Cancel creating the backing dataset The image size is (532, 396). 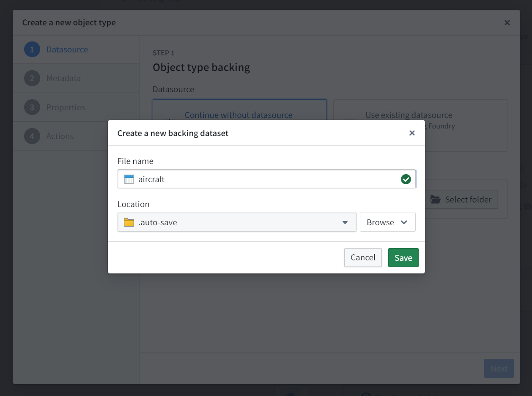(x=363, y=257)
